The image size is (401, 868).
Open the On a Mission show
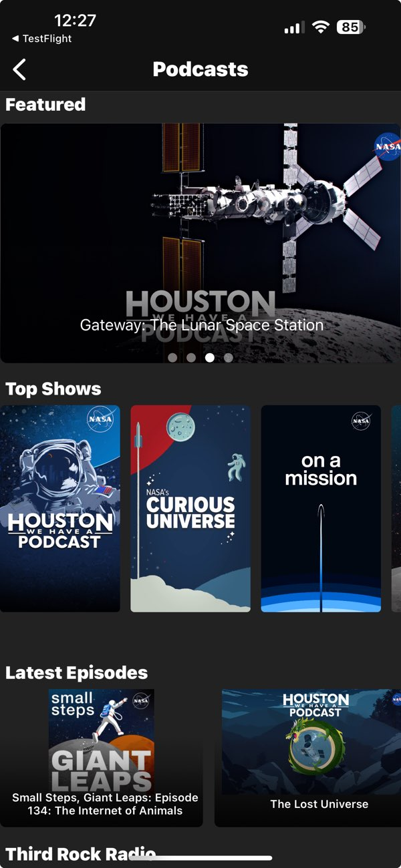click(321, 509)
